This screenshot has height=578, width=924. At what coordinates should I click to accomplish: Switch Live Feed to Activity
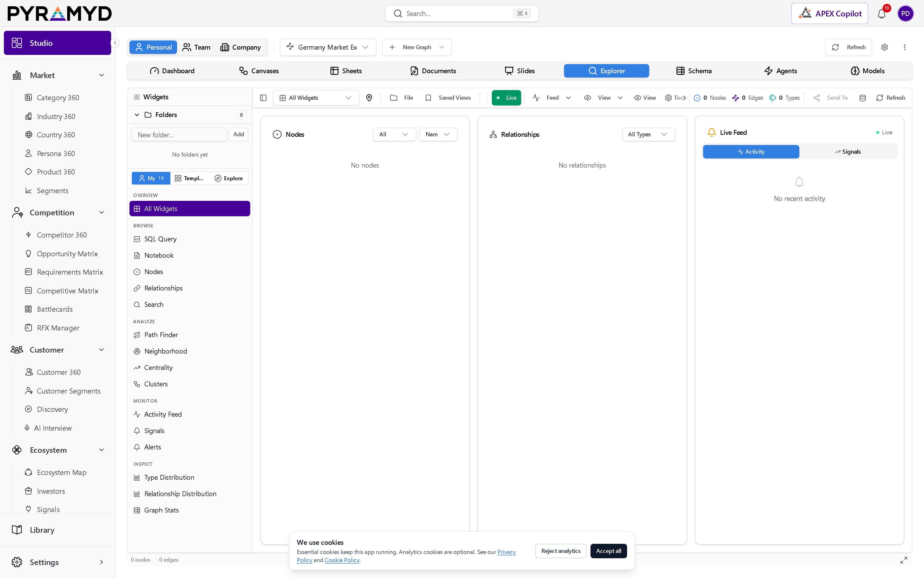click(751, 152)
